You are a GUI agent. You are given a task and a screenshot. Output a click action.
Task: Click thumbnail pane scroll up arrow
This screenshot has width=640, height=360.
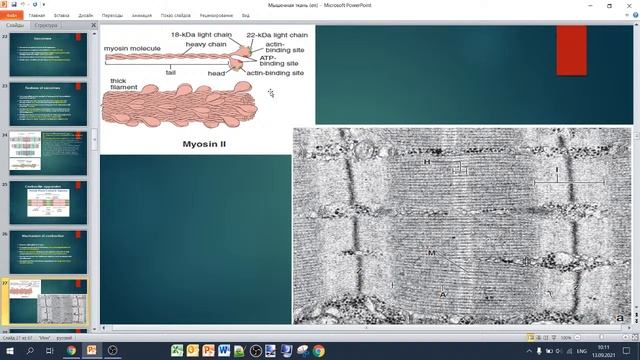pos(94,34)
